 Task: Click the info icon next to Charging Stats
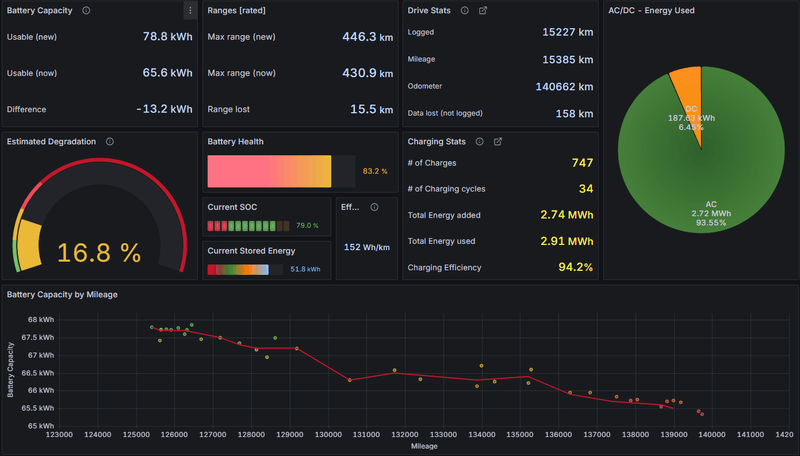click(x=480, y=142)
